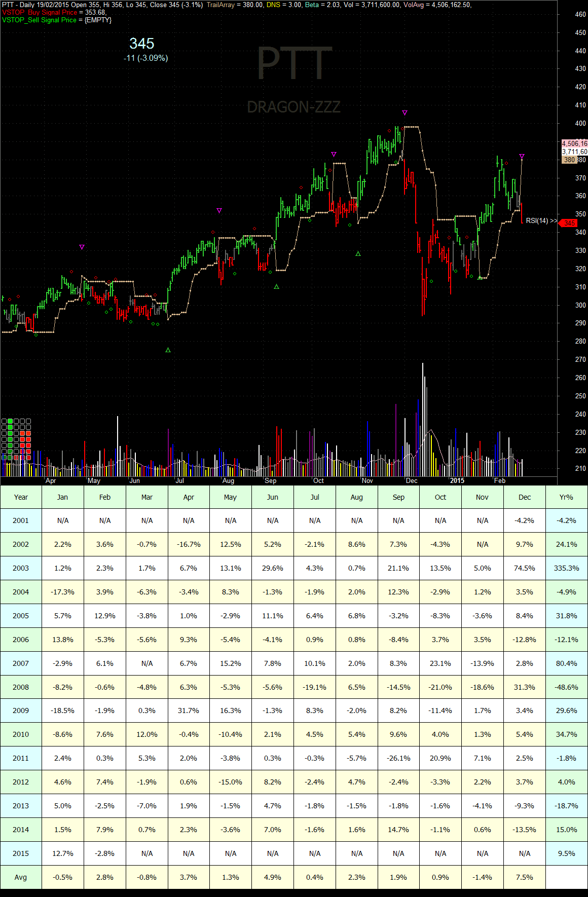
Task: Click the large 345 price readout
Action: click(142, 44)
